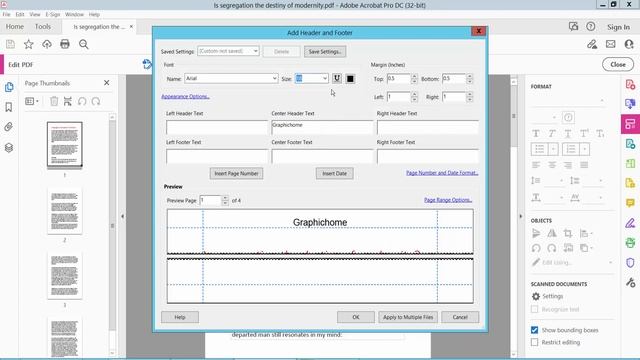Viewport: 640px width, 360px height.
Task: Open the Bookmarks sidebar icon
Action: (9, 107)
